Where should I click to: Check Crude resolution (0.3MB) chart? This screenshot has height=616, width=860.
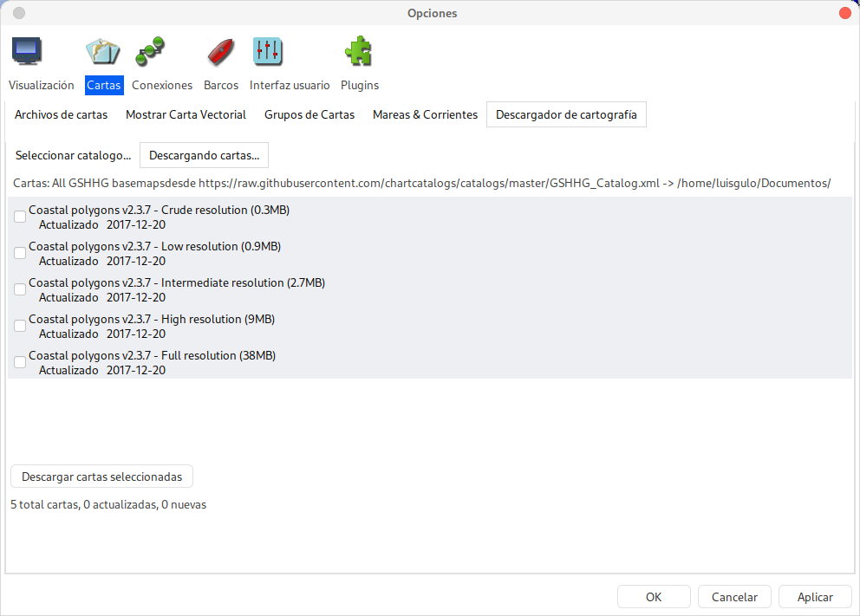20,217
